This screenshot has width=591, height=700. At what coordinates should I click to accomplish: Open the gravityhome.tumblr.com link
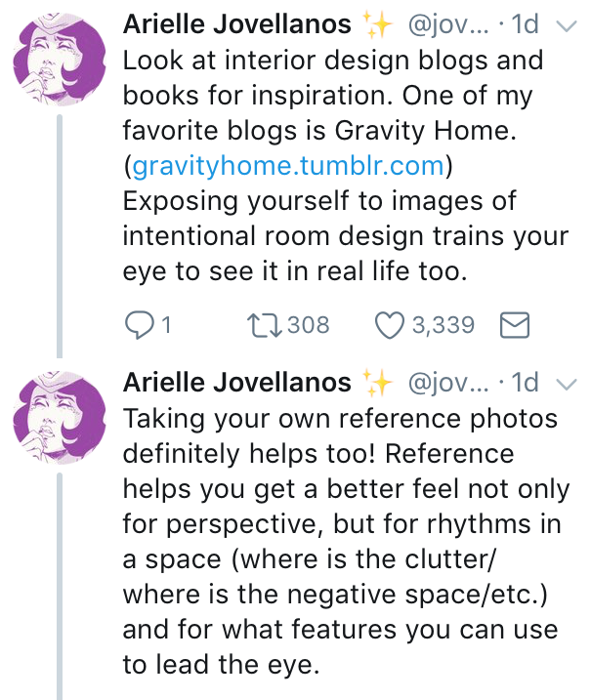pyautogui.click(x=287, y=166)
